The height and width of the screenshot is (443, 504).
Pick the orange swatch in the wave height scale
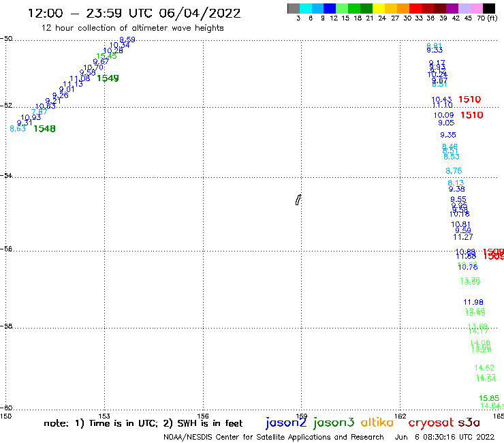click(x=403, y=8)
